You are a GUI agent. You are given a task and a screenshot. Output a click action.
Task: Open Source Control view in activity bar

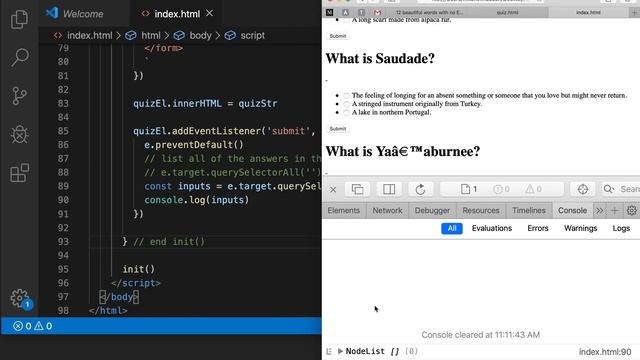(19, 96)
